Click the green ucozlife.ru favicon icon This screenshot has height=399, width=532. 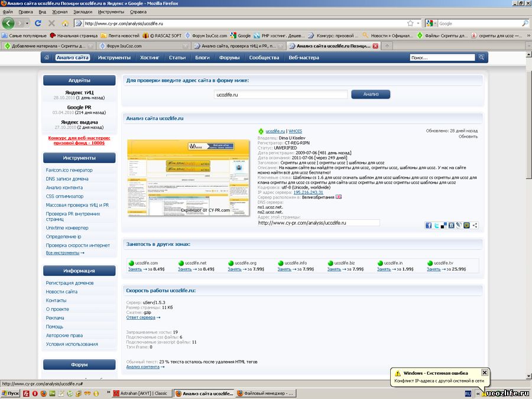(x=261, y=131)
